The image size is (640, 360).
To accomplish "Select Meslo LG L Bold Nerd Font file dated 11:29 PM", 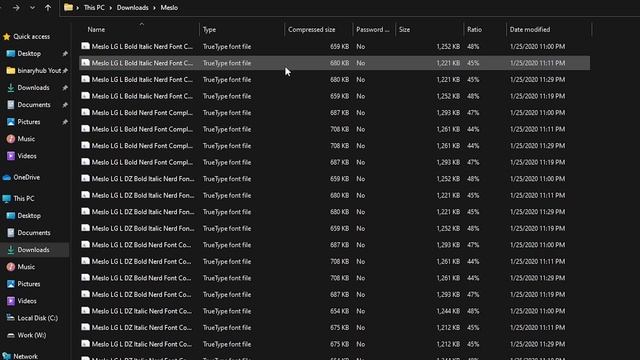I will point(334,146).
